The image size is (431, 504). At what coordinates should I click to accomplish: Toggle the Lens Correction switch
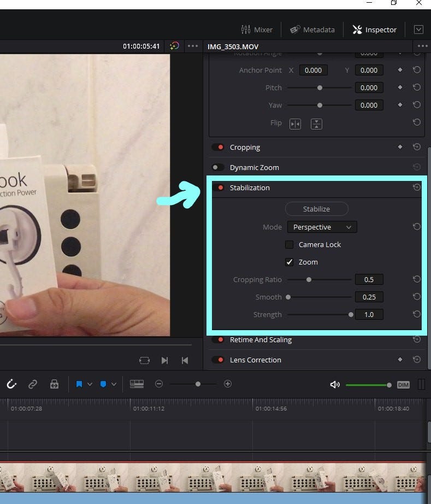click(x=218, y=360)
